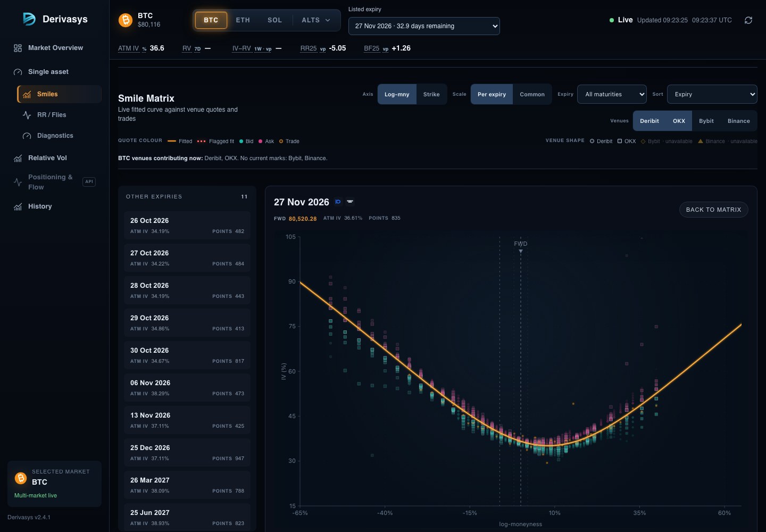Switch axis to Log-mny

coord(397,94)
